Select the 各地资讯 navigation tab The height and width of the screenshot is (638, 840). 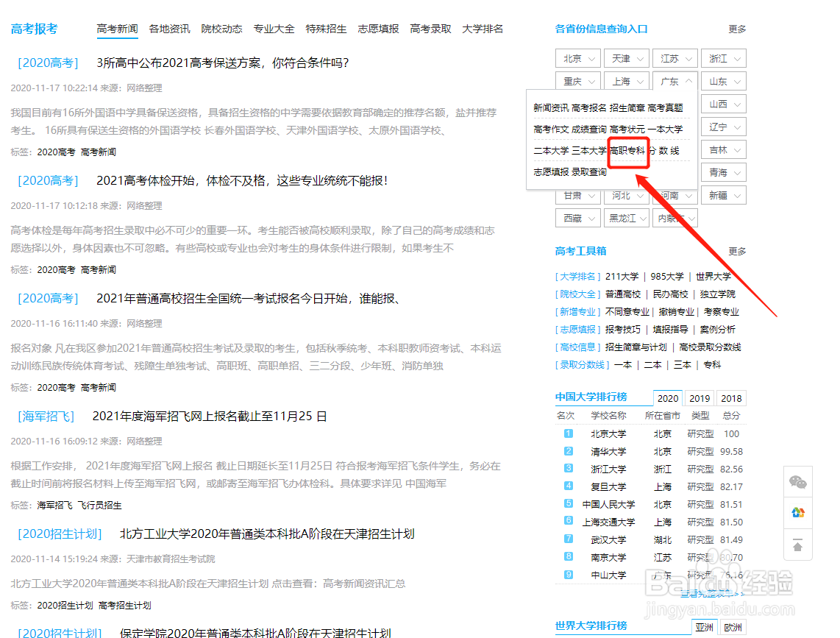170,29
